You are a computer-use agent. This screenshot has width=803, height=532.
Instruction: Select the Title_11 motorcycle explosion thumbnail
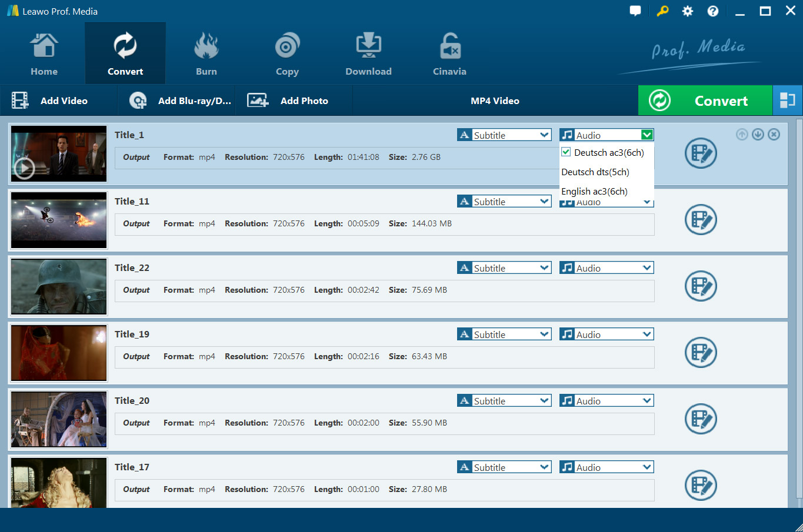[x=59, y=220]
